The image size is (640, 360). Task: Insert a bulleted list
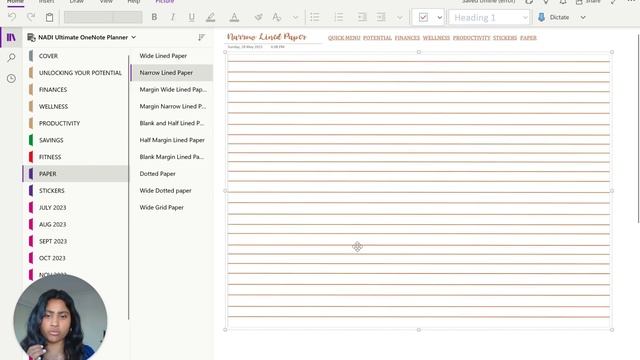[x=315, y=17]
